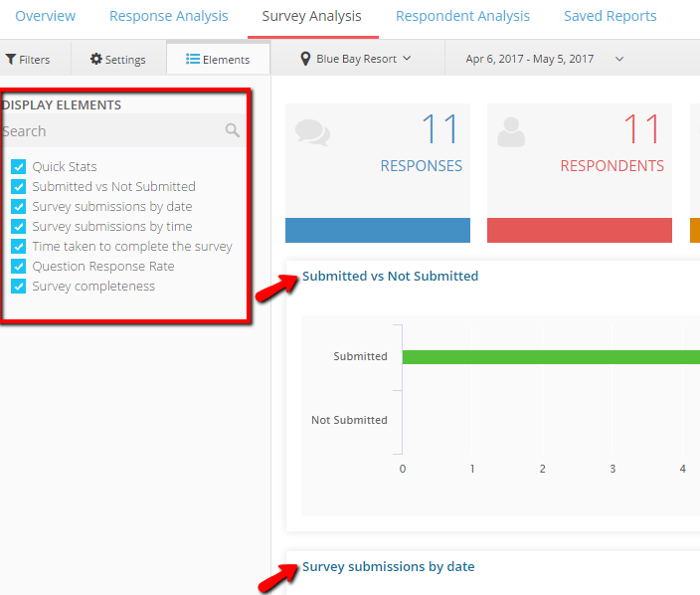The image size is (700, 595).
Task: Open Respondent Analysis tab
Action: point(462,16)
